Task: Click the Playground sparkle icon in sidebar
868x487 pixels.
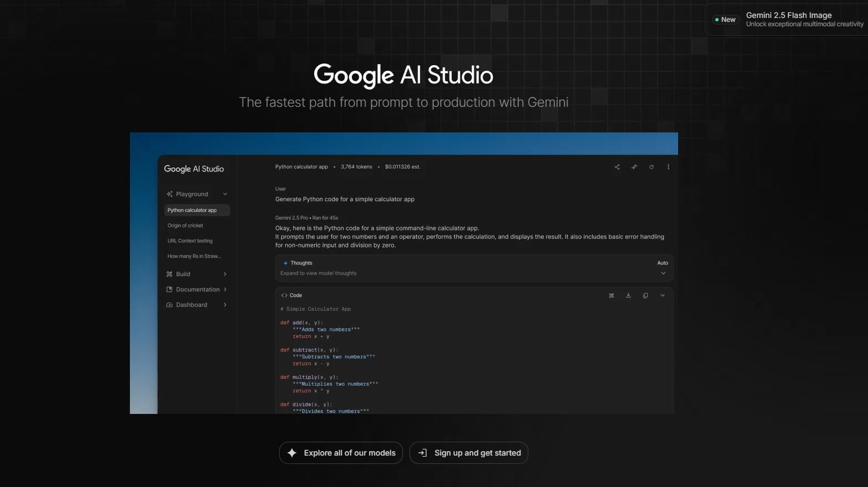Action: 170,194
